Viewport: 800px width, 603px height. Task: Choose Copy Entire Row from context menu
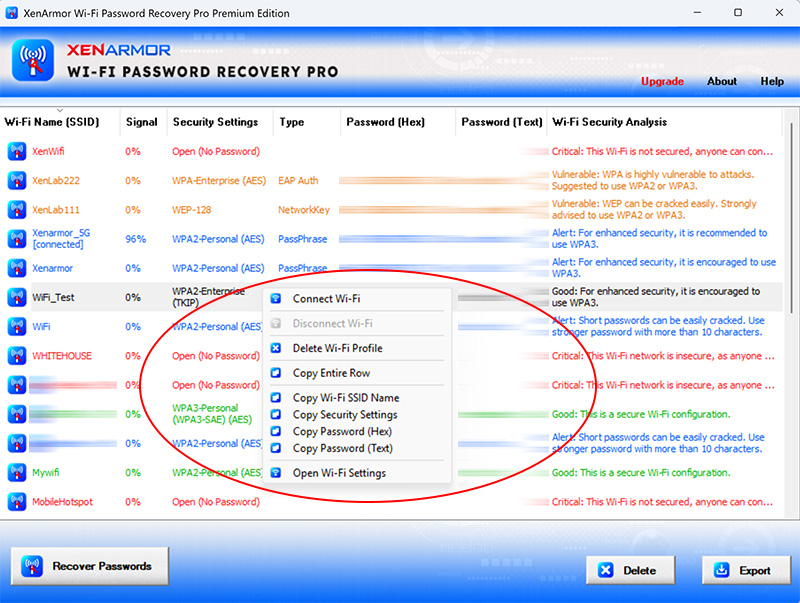coord(331,373)
